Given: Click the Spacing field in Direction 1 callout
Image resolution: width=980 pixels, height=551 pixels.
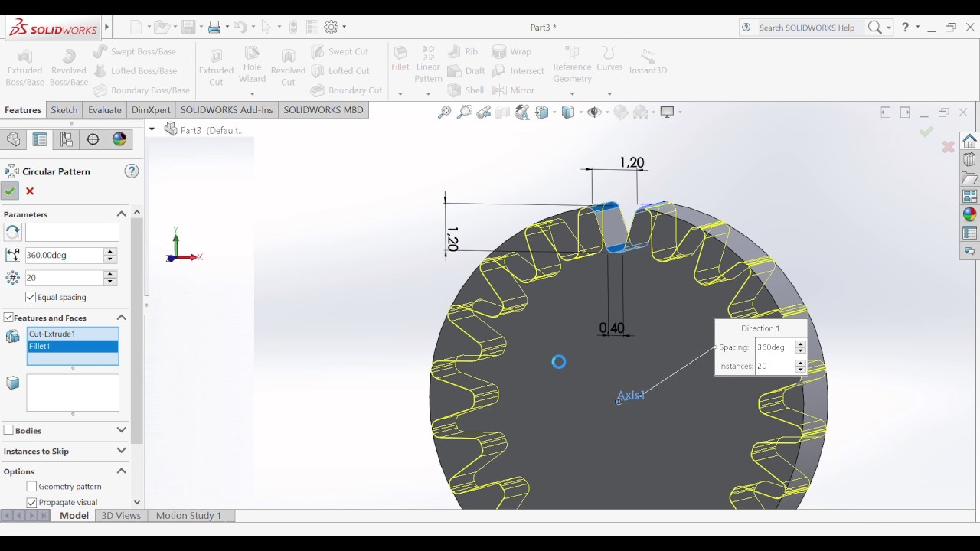Looking at the screenshot, I should click(x=775, y=347).
